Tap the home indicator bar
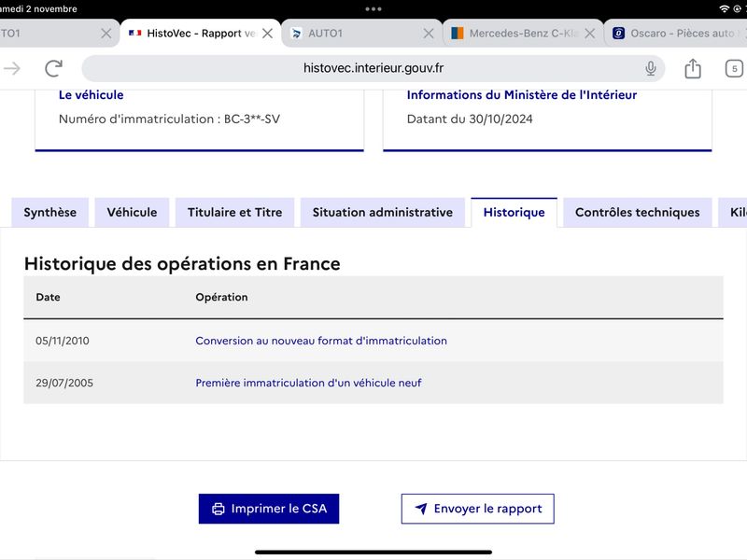The width and height of the screenshot is (747, 560). tap(373, 553)
